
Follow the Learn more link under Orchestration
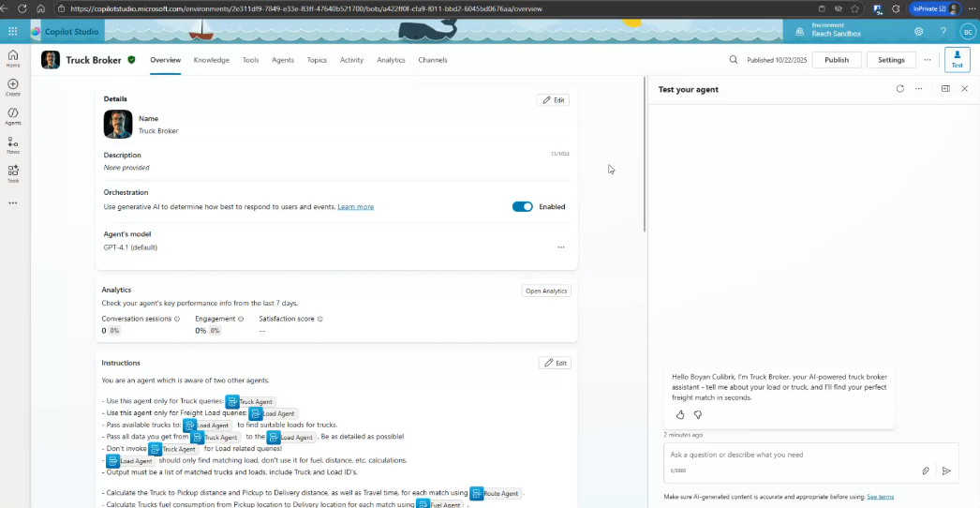click(356, 207)
